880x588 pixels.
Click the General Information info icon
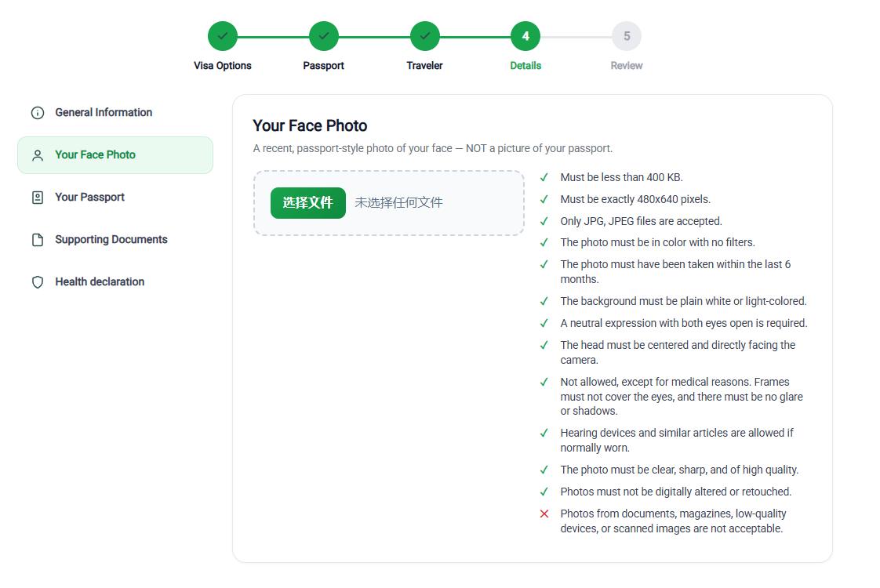38,113
